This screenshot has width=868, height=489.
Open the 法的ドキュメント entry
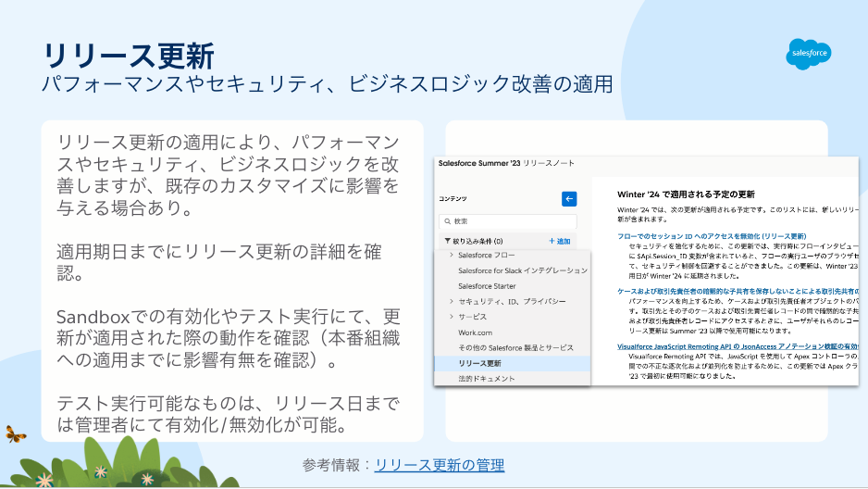486,379
